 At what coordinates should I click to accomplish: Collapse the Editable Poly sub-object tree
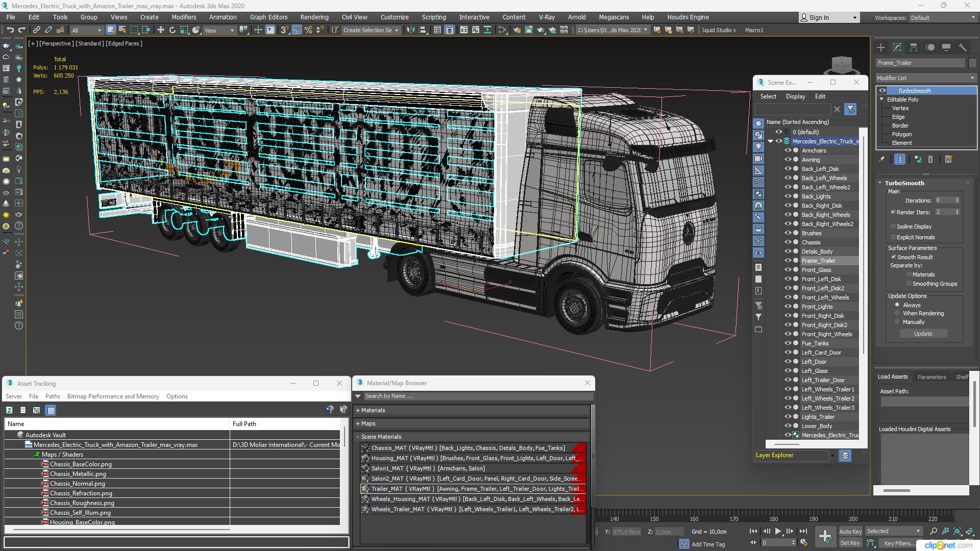click(x=881, y=99)
